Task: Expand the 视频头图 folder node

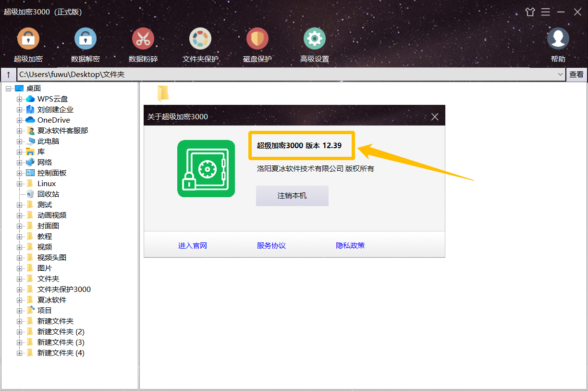Action: pos(20,258)
